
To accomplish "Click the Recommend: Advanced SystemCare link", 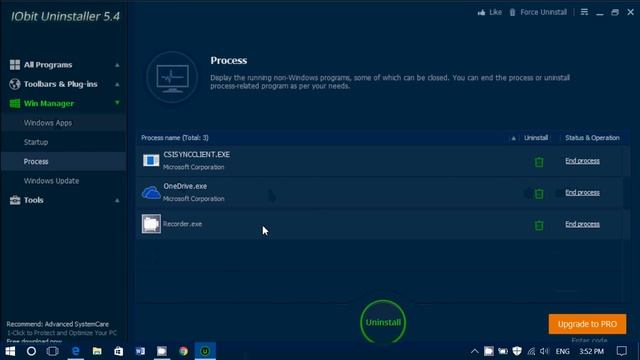I will (x=58, y=324).
